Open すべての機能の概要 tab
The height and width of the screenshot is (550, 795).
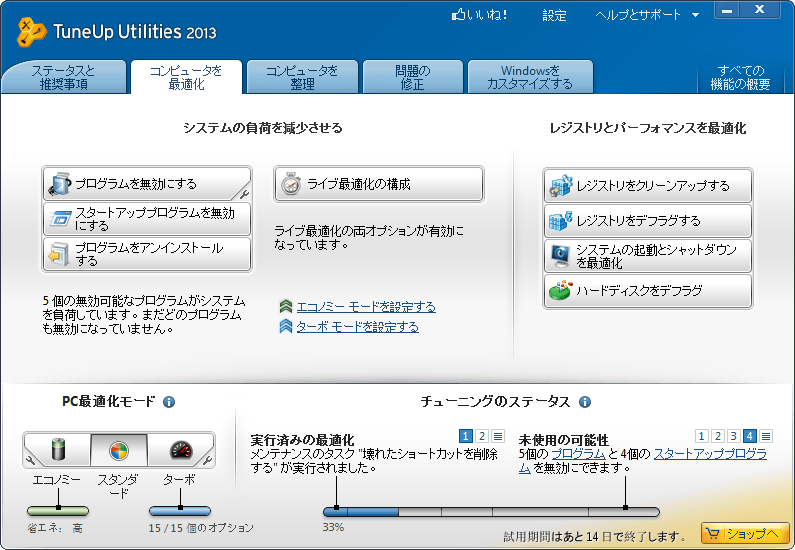click(740, 77)
